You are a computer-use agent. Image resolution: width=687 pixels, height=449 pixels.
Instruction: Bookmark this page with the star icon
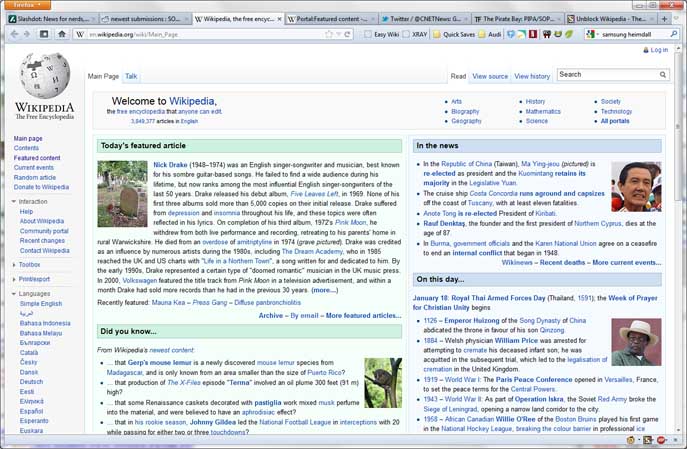(329, 34)
